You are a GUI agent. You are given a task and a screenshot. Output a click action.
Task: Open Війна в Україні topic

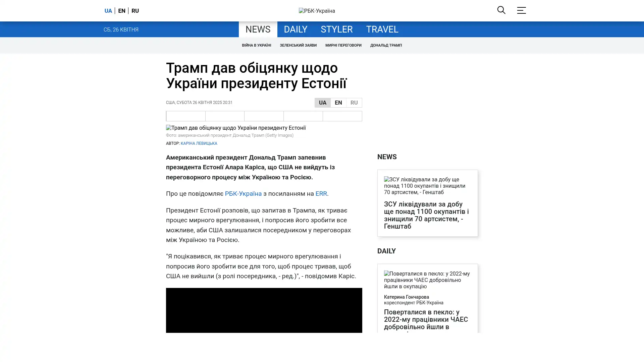[256, 45]
